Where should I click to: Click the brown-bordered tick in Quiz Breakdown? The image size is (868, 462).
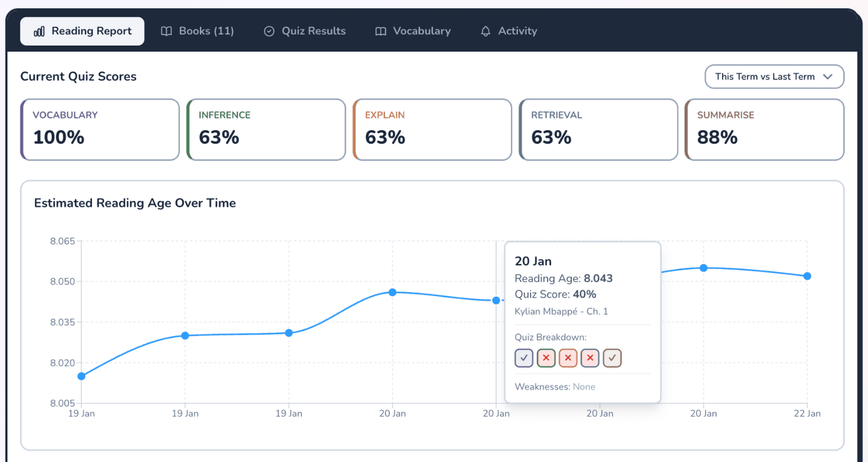click(x=612, y=358)
